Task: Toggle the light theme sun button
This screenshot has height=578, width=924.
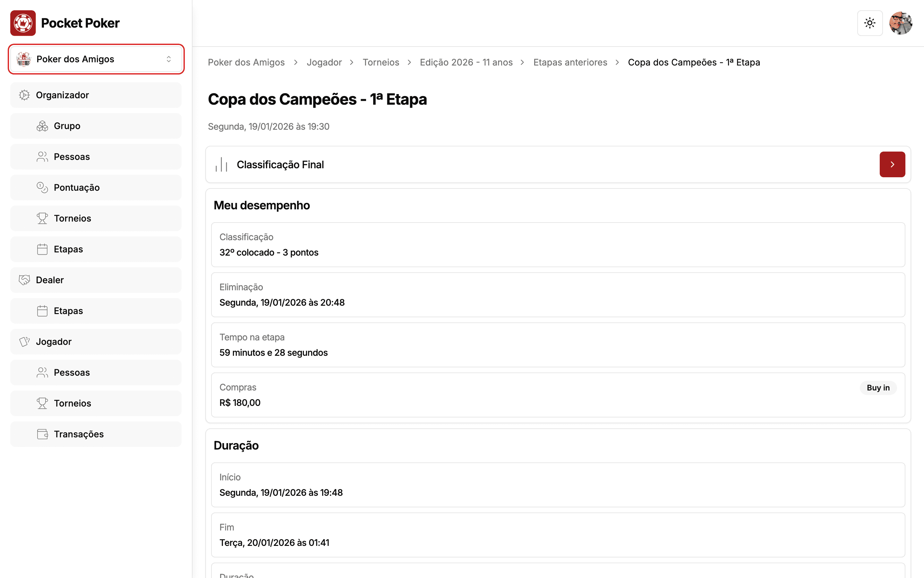Action: pyautogui.click(x=870, y=23)
